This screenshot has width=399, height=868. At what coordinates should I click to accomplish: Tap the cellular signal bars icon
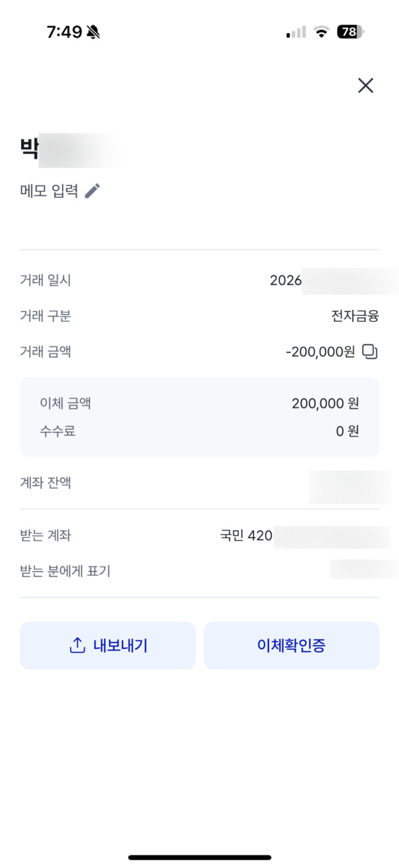click(x=296, y=32)
